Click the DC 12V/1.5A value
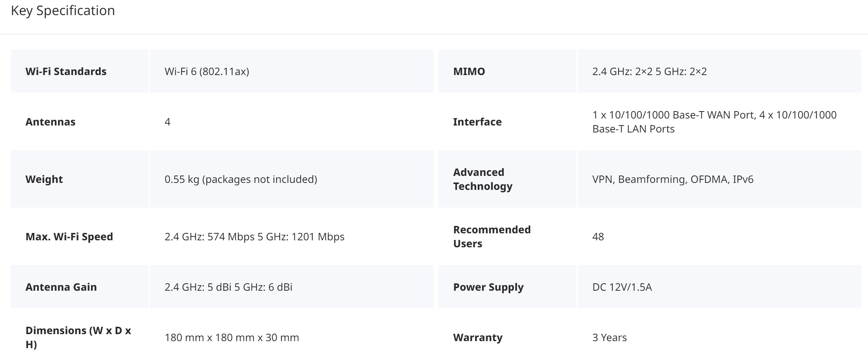 coord(622,287)
